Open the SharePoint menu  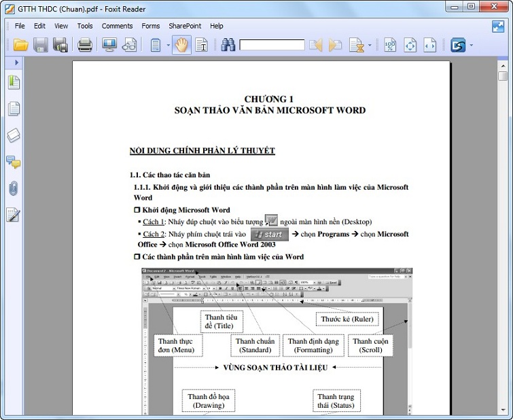pyautogui.click(x=185, y=26)
